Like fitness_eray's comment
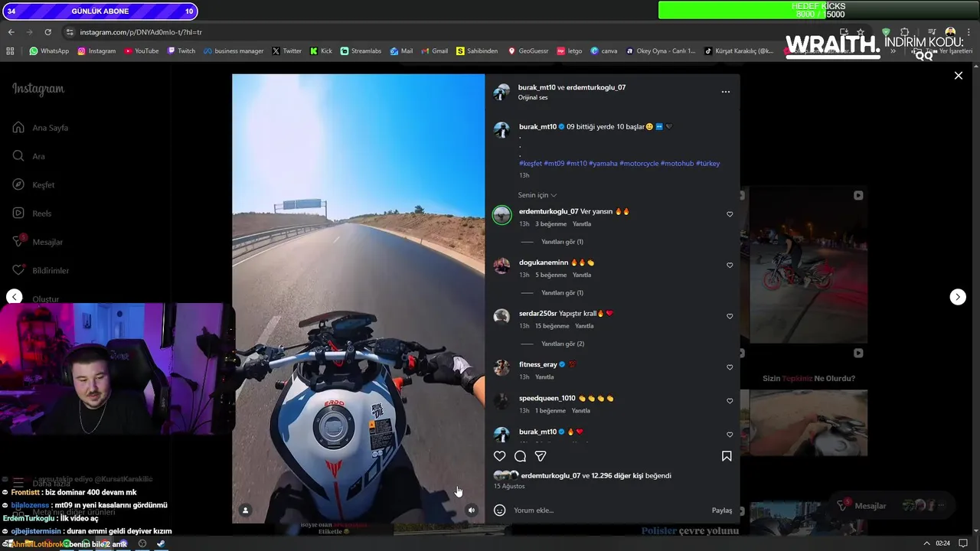Viewport: 980px width, 551px height. coord(730,367)
